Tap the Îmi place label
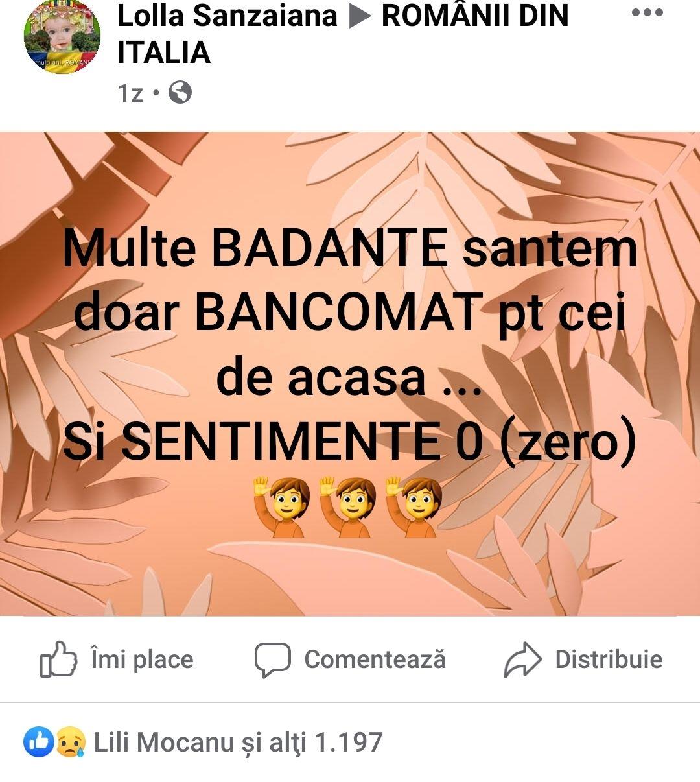 coord(142,659)
